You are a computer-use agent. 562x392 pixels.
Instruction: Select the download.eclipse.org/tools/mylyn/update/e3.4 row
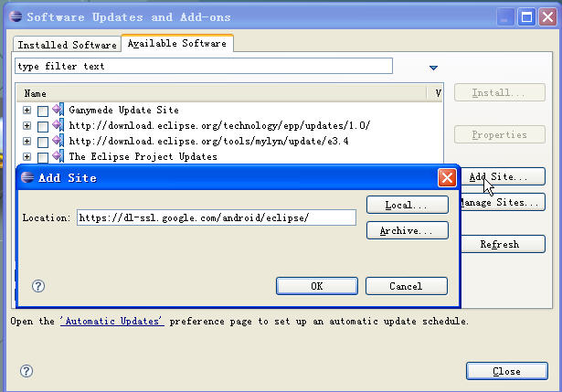tap(208, 141)
